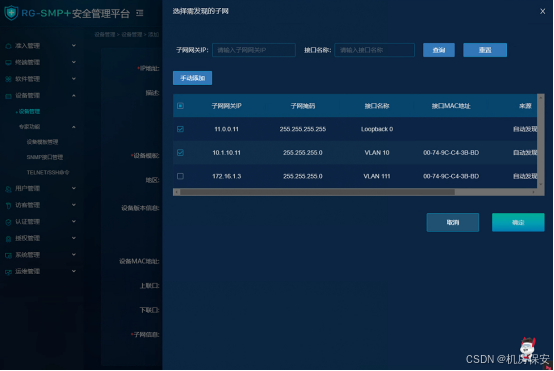Click the 专家功能 menu label
Viewport: 554px width, 371px height.
tap(29, 127)
